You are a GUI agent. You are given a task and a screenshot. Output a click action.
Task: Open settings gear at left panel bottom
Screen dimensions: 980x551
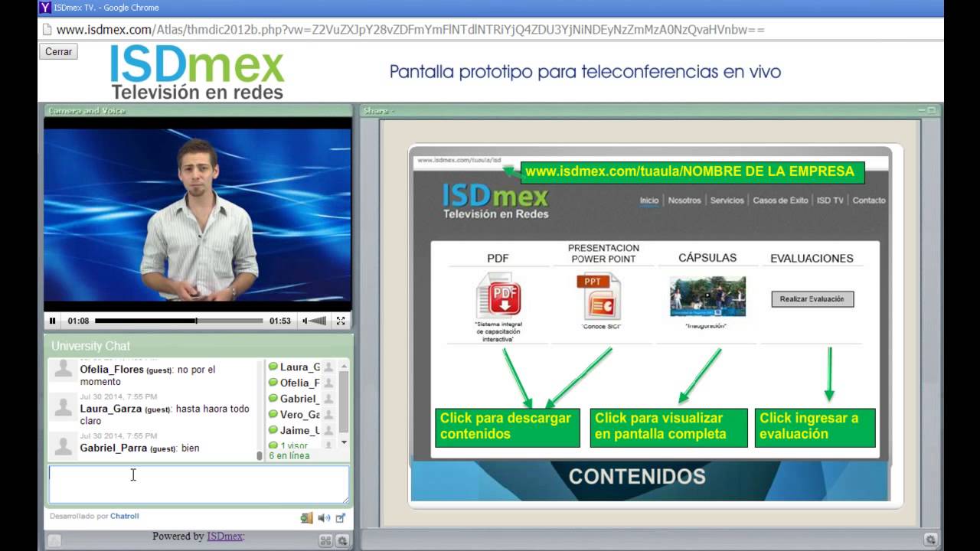coord(342,540)
